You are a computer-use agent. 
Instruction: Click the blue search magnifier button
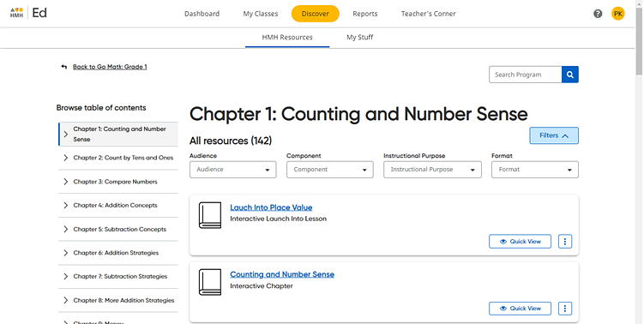(570, 75)
